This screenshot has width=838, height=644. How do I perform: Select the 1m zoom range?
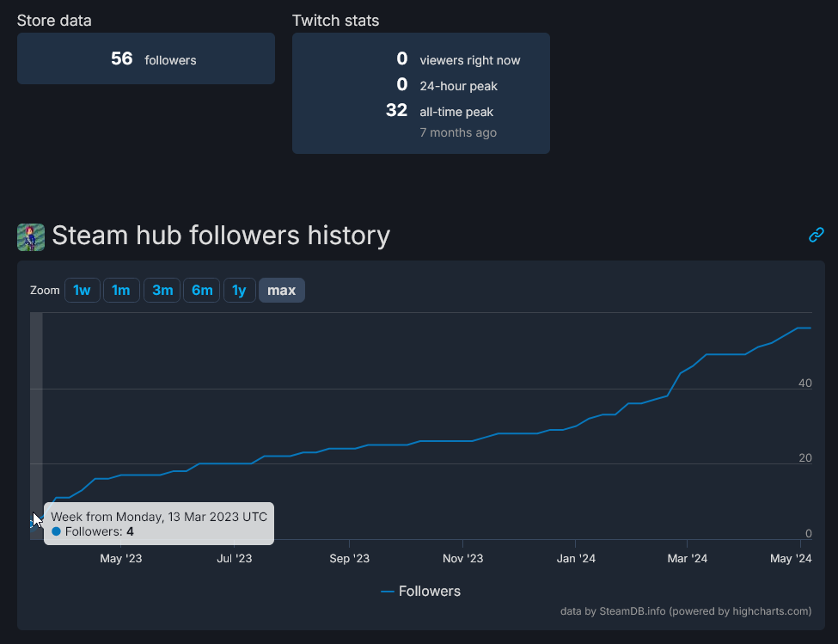coord(121,291)
